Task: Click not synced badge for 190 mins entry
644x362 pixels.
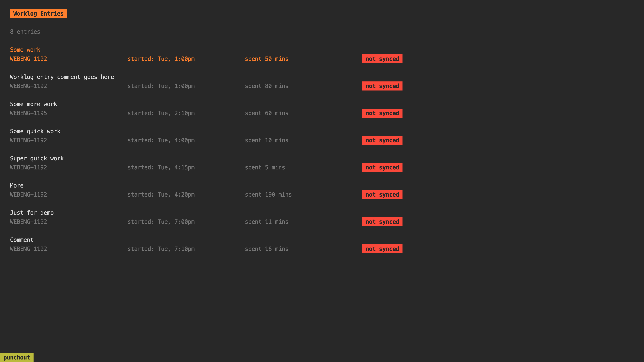Action: coord(382,195)
